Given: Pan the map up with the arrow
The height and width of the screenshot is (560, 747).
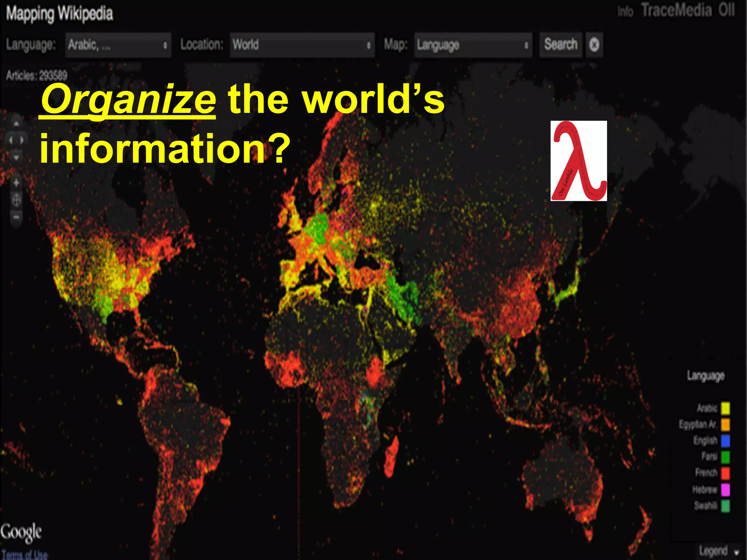Looking at the screenshot, I should (x=16, y=123).
